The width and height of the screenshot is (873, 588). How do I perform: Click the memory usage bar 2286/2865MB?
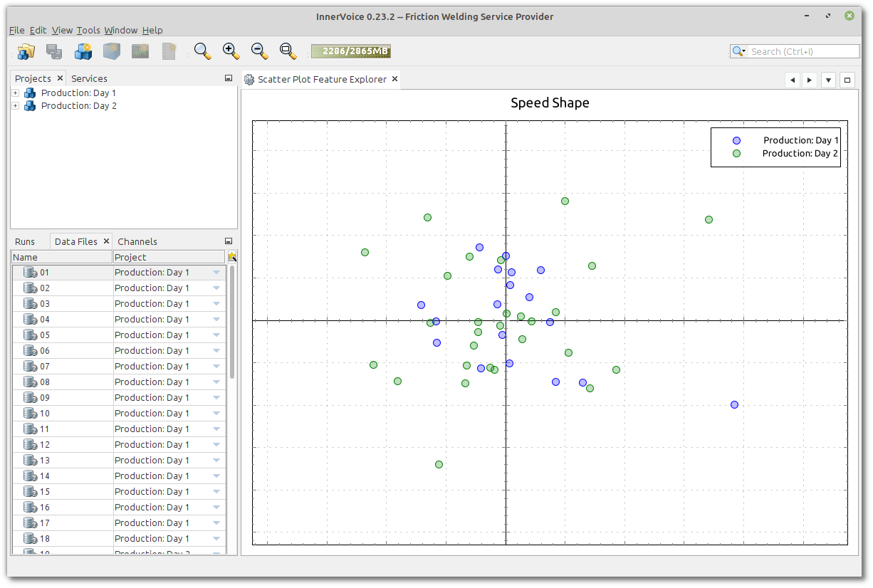click(351, 51)
